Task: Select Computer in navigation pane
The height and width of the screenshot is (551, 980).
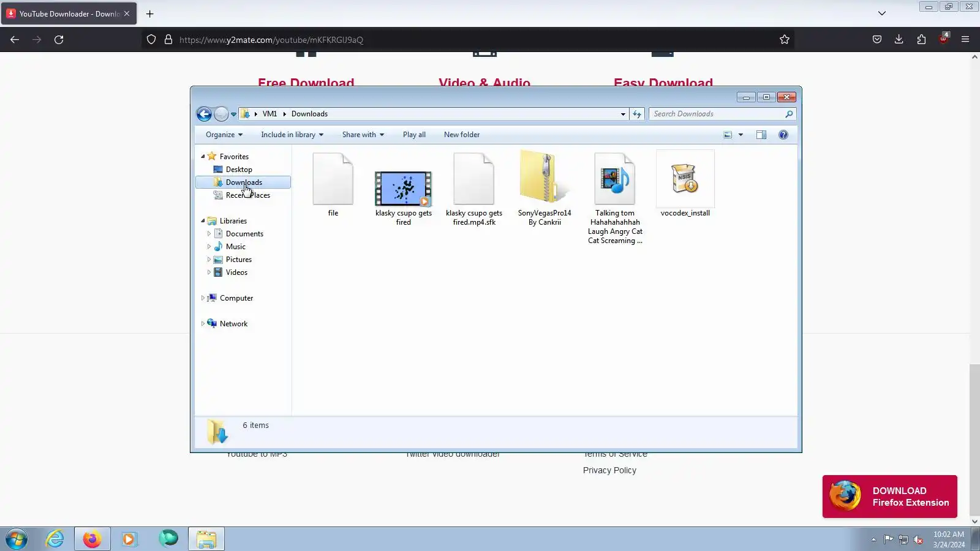Action: point(236,298)
